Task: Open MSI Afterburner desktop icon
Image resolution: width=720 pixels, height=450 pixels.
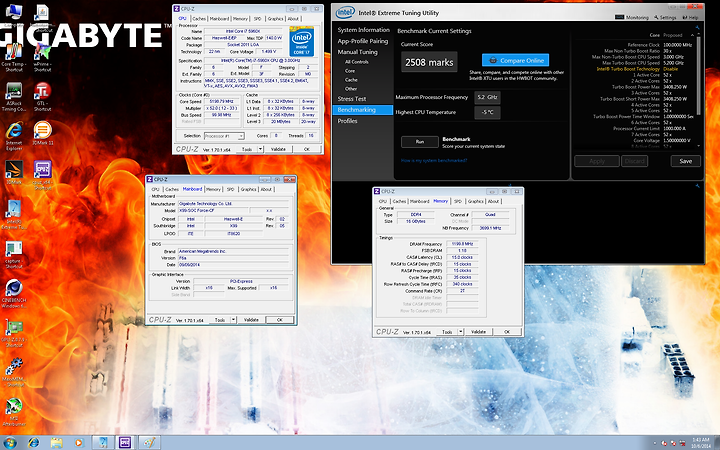Action: pos(14,412)
